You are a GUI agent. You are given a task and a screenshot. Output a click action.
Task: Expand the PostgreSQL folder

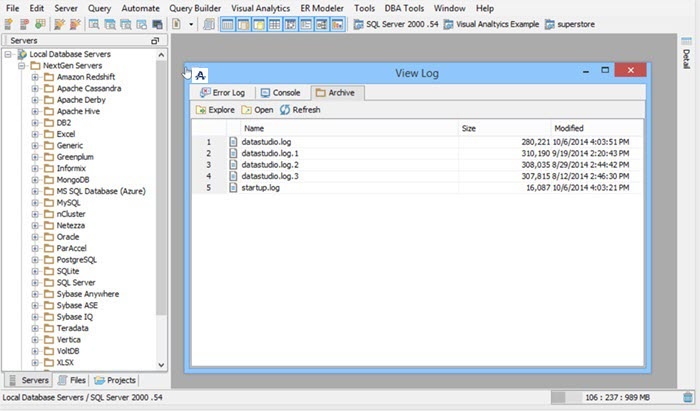point(35,260)
